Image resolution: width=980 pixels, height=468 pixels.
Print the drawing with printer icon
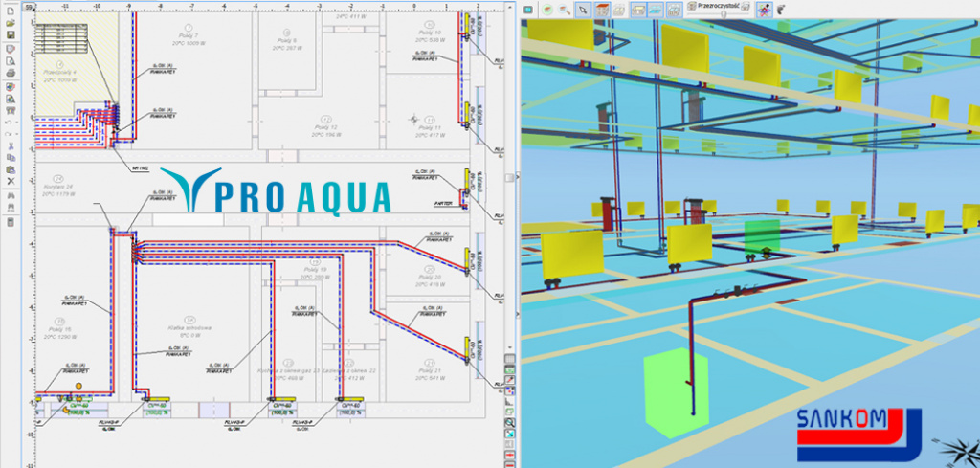coord(11,73)
